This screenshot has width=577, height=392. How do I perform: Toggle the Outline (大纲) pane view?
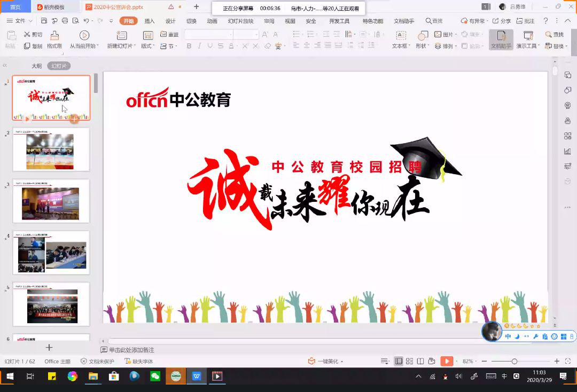point(36,66)
